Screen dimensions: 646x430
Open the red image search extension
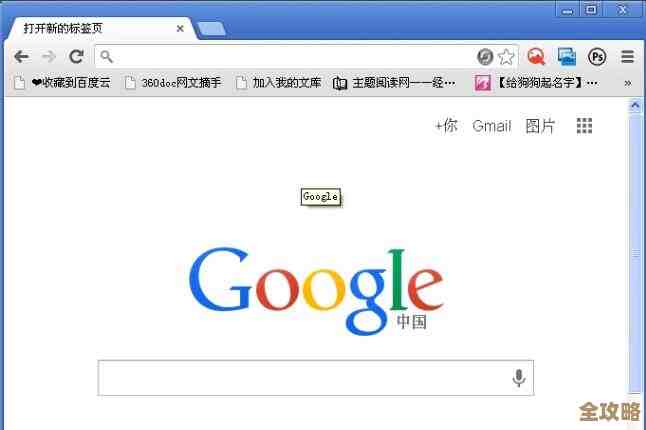(536, 57)
